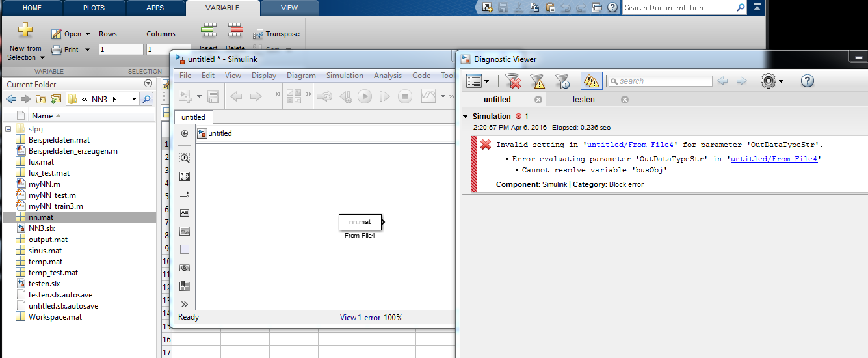868x358 pixels.
Task: Select the Annotation text tool in palette
Action: [x=185, y=213]
